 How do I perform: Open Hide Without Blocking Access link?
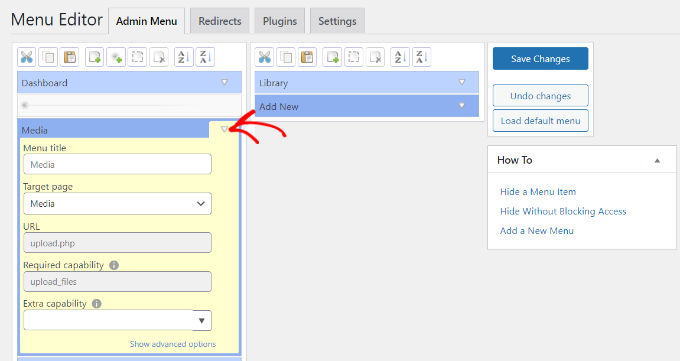pos(563,211)
